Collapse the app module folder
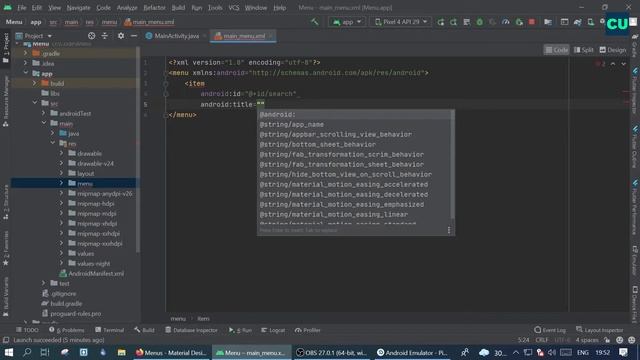This screenshot has width=640, height=360. pos(26,73)
